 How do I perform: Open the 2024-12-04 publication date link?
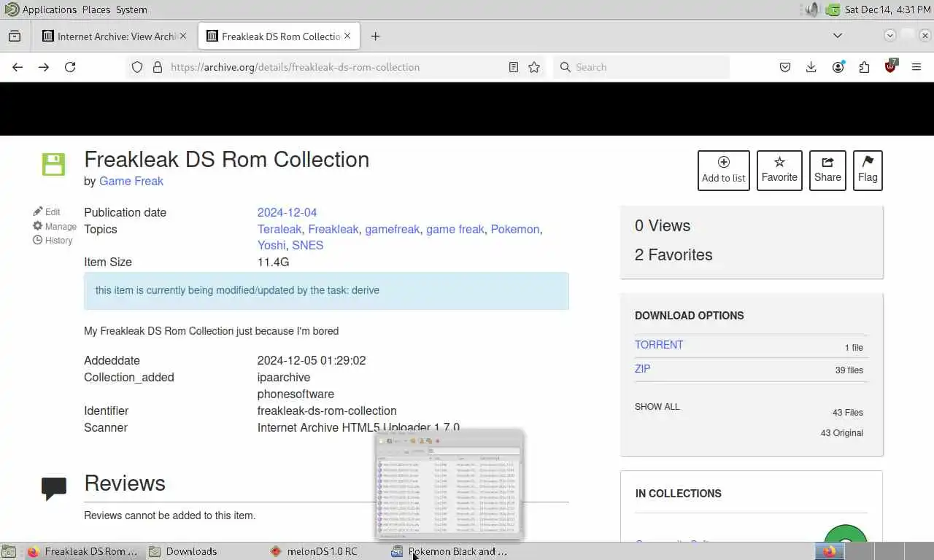(x=287, y=213)
